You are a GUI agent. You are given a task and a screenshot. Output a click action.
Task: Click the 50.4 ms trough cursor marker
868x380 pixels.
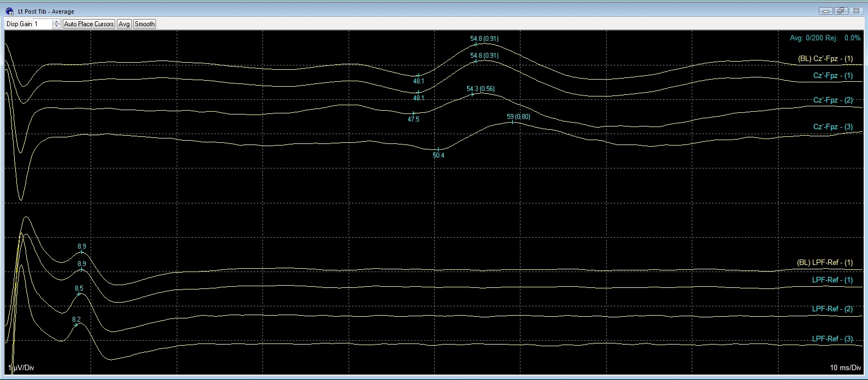click(438, 149)
